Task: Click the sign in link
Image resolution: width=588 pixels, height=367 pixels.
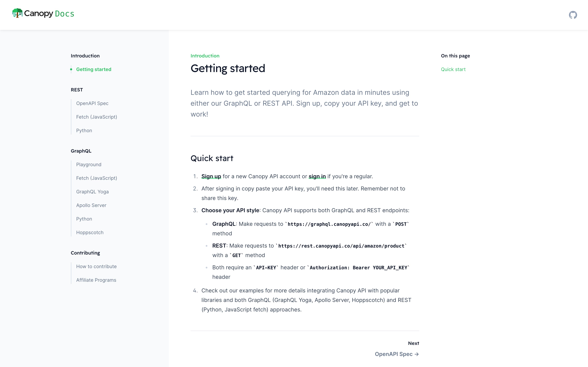Action: [x=317, y=177]
